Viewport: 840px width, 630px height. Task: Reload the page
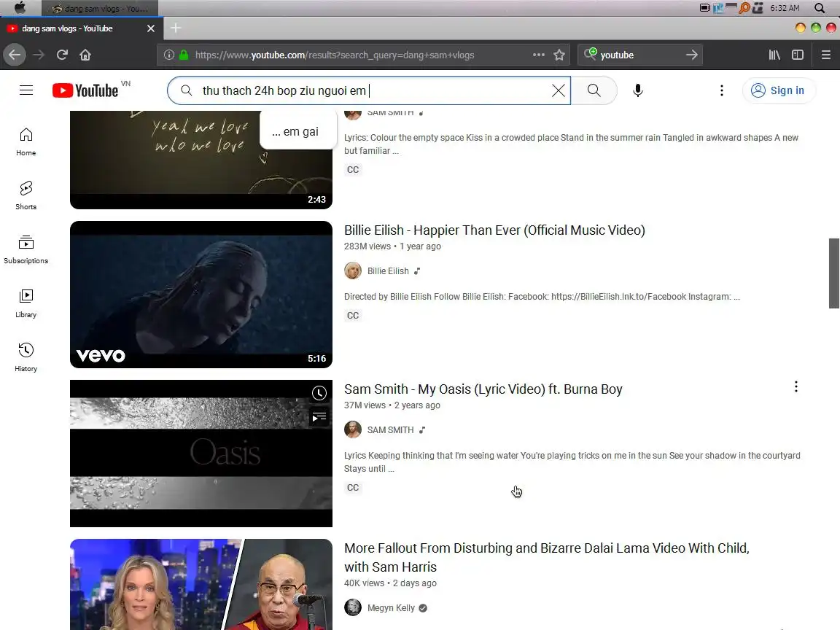(x=62, y=55)
